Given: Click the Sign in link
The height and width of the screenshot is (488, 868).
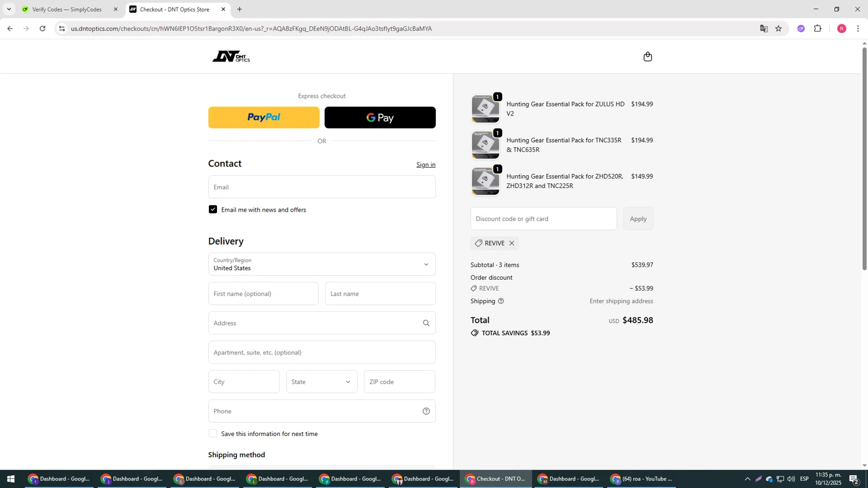Looking at the screenshot, I should [426, 165].
